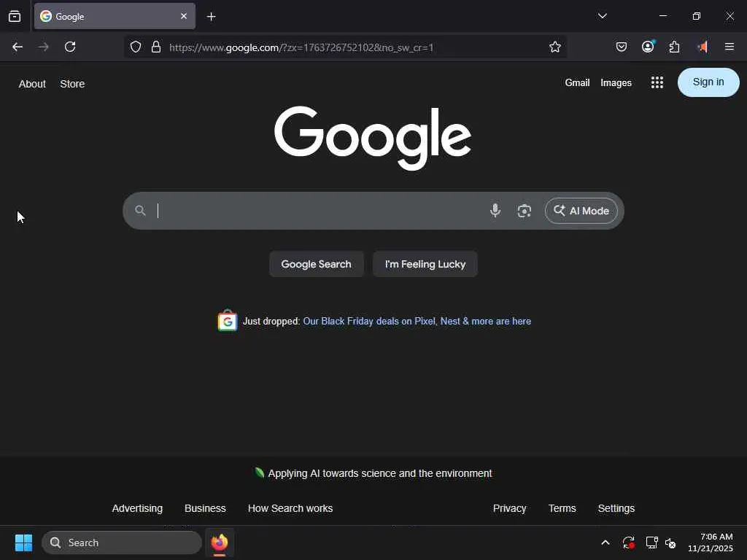The image size is (747, 560).
Task: Open Firefox application hamburger menu
Action: pos(729,47)
